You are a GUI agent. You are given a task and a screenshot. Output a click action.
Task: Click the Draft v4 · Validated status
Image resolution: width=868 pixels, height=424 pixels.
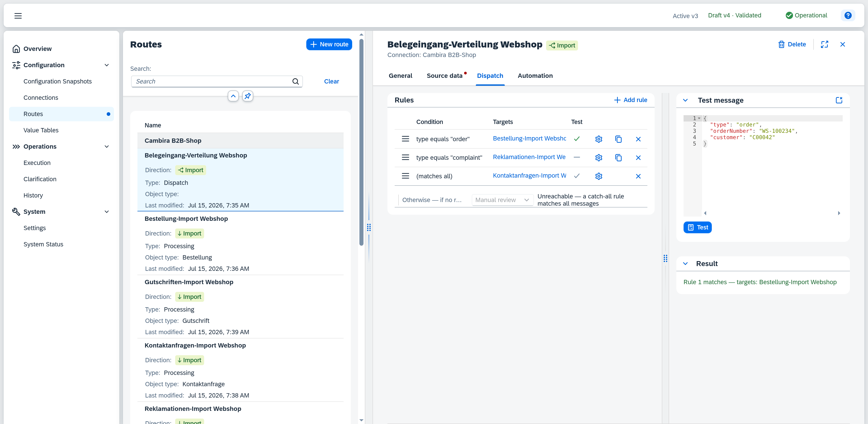735,16
